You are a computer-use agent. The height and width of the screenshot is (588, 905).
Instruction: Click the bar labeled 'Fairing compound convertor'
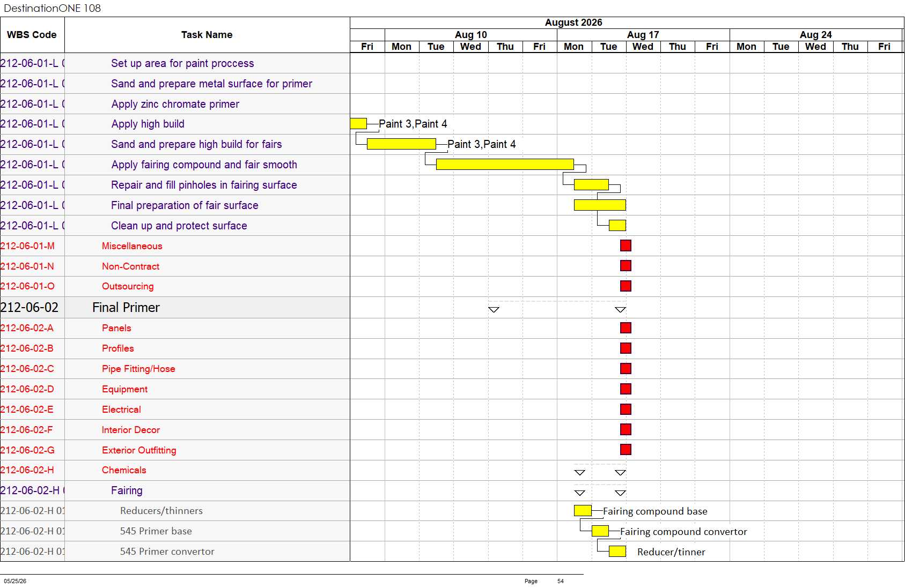point(600,531)
